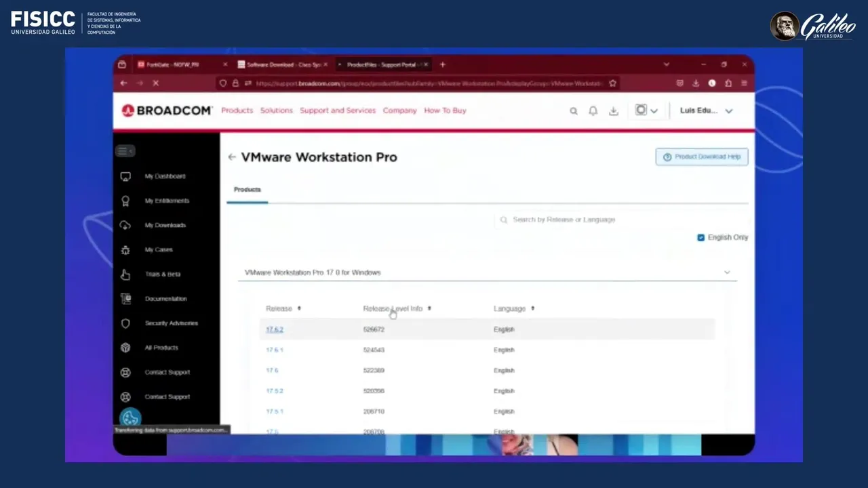Image resolution: width=868 pixels, height=488 pixels.
Task: Open the browser list-all-tabs chevron
Action: 667,64
